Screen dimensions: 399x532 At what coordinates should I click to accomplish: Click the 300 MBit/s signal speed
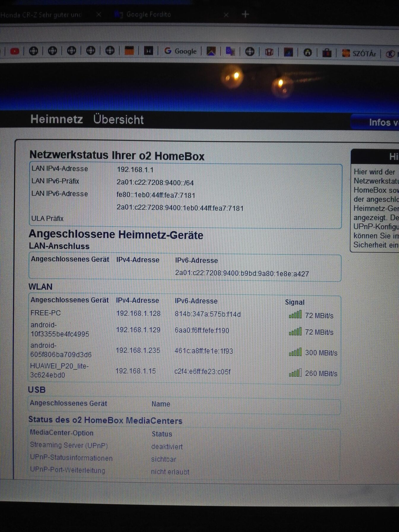(x=321, y=353)
